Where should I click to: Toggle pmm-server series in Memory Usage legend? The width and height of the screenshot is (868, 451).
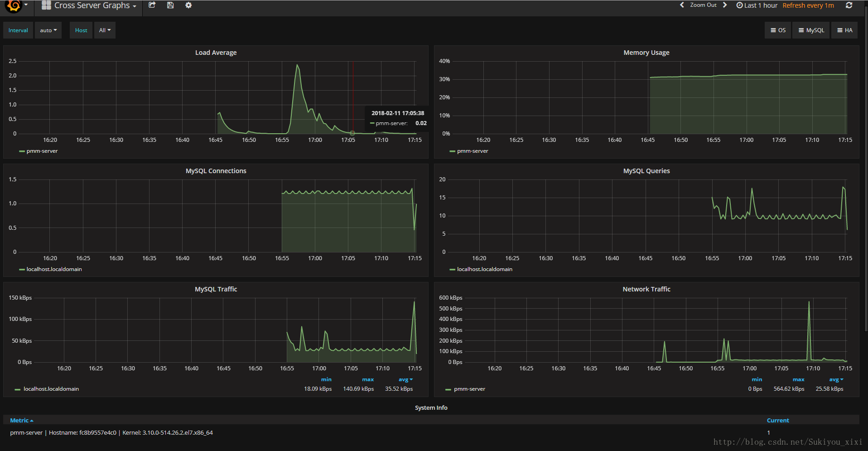pos(473,151)
